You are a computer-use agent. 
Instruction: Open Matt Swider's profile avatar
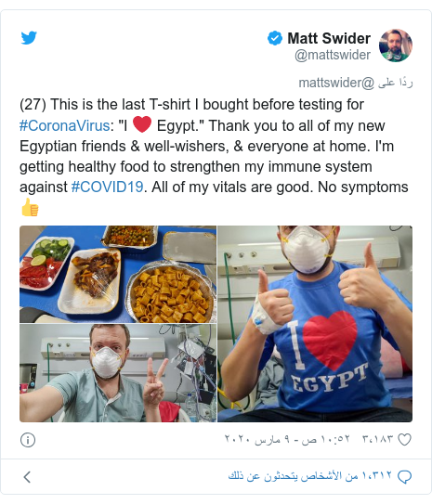396,45
